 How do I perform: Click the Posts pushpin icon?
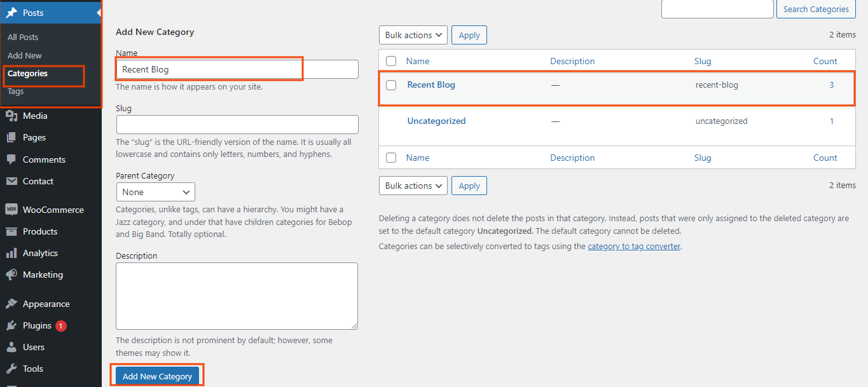[x=11, y=13]
